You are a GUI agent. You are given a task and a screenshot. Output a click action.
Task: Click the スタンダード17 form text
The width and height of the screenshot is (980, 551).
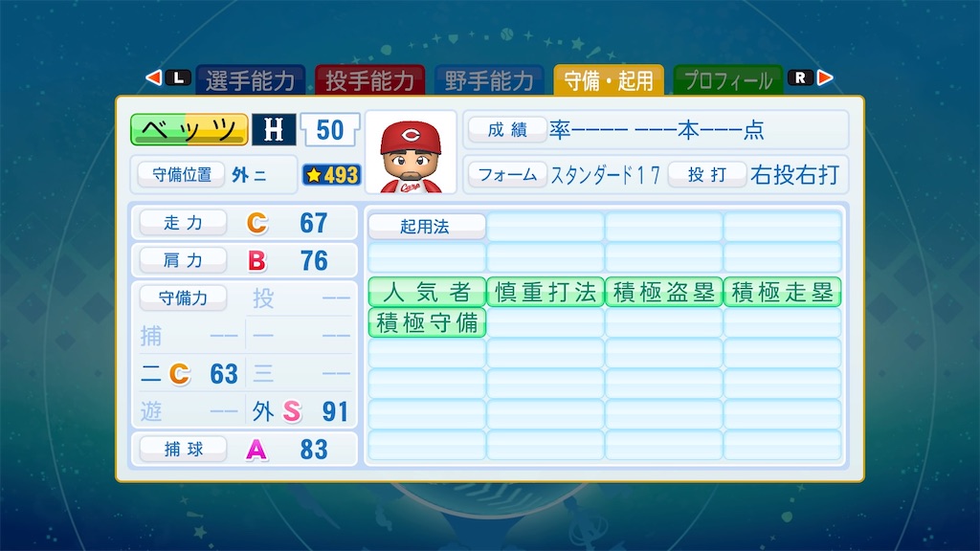click(605, 176)
